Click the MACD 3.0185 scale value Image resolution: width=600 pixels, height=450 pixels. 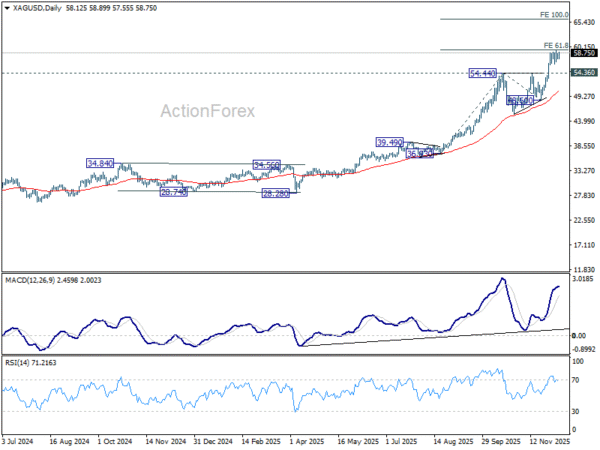point(584,279)
